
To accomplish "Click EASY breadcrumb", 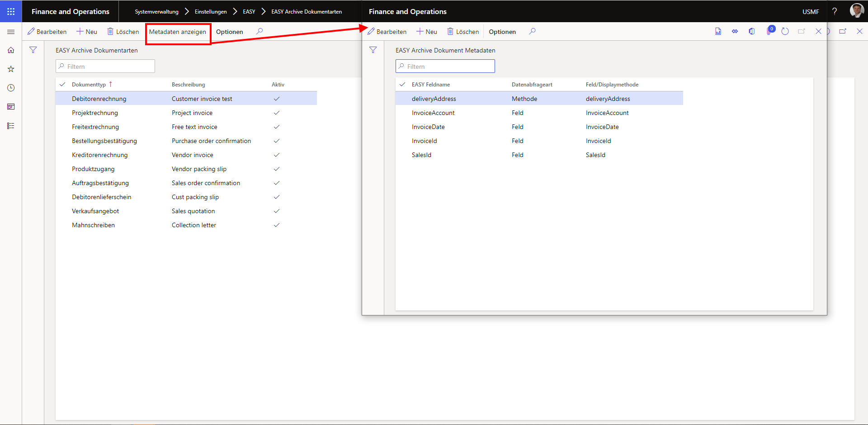I will (x=249, y=12).
